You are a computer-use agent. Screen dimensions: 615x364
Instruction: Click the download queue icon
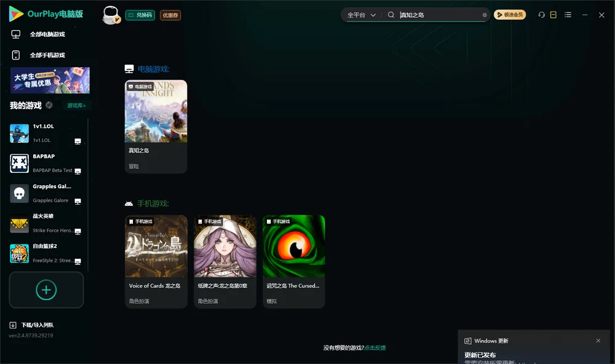click(13, 325)
